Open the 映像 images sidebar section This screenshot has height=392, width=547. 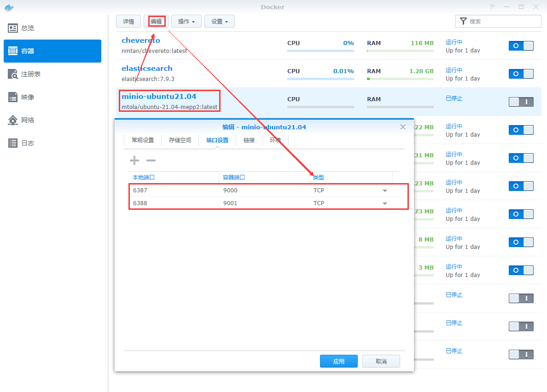[x=52, y=97]
